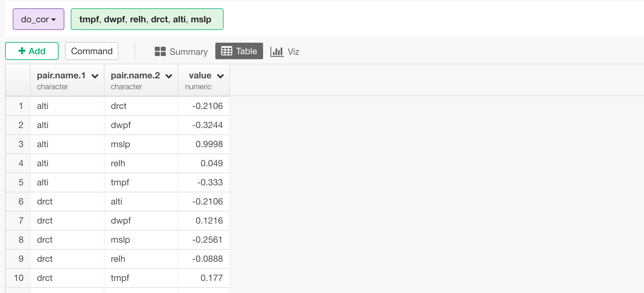Open the pair.name.2 column dropdown
Screen dimensions: 644x293
169,76
